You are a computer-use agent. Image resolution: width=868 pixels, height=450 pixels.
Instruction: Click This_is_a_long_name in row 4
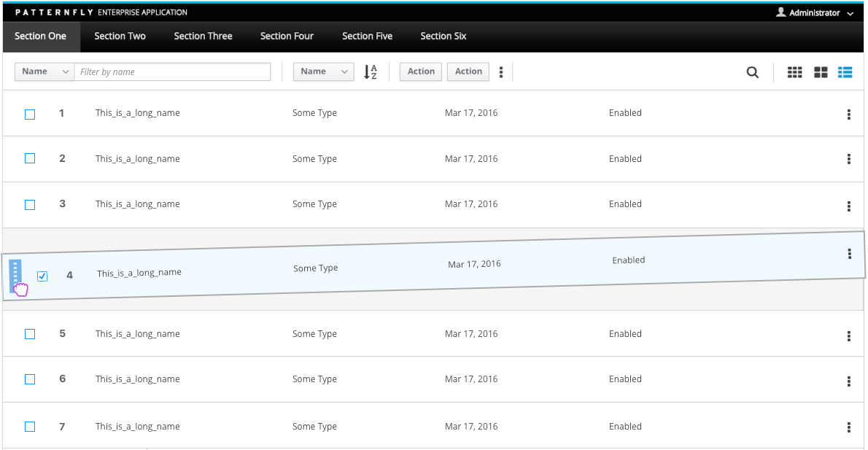139,273
